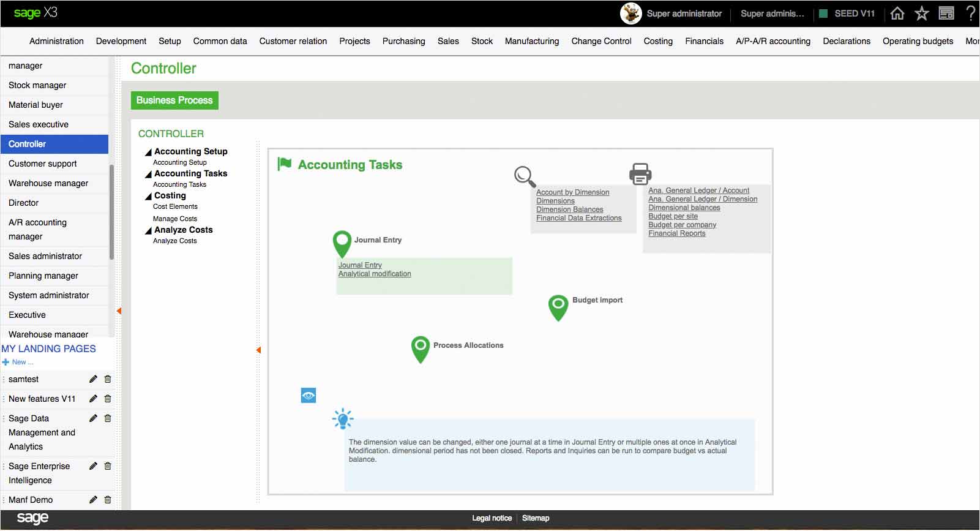This screenshot has height=531, width=980.
Task: Open the calendar icon in top bar
Action: [x=946, y=13]
